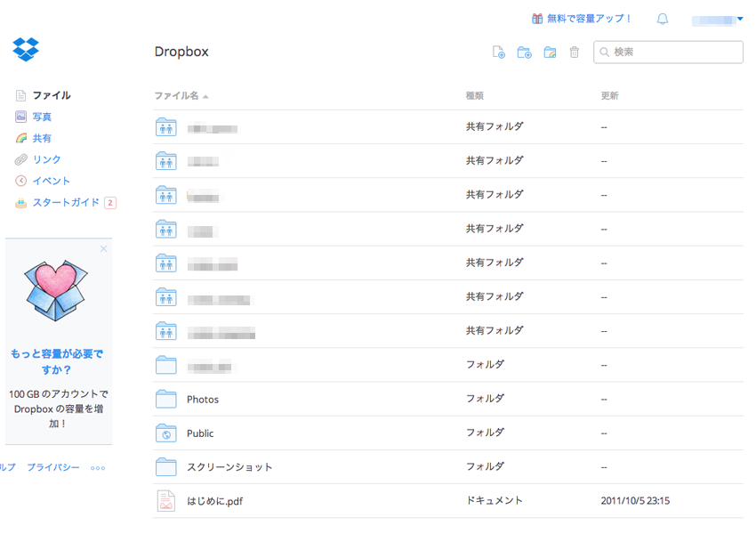Click the new folder icon in toolbar
This screenshot has width=756, height=534.
tap(525, 53)
